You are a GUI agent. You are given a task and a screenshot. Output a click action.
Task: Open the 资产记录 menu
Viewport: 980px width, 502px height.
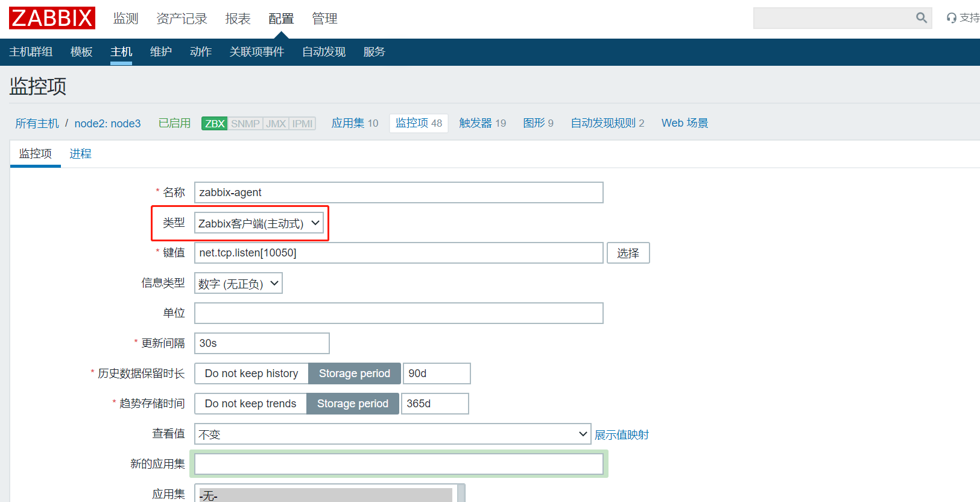(182, 19)
